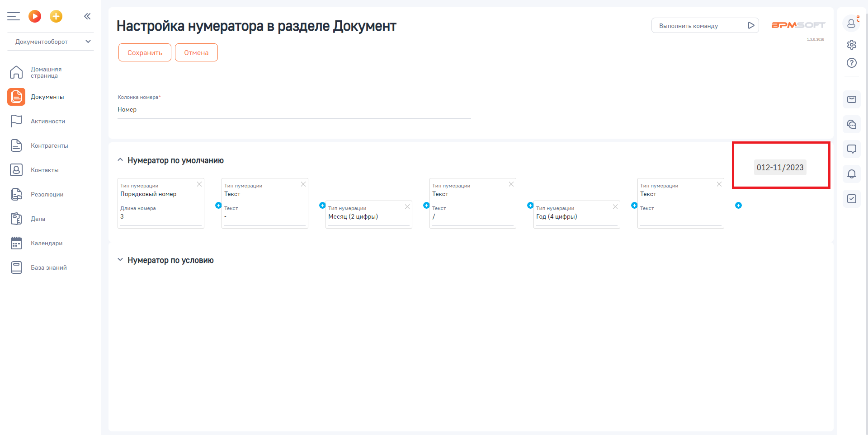The height and width of the screenshot is (435, 868).
Task: Remove the Порядковый номер block
Action: 199,184
